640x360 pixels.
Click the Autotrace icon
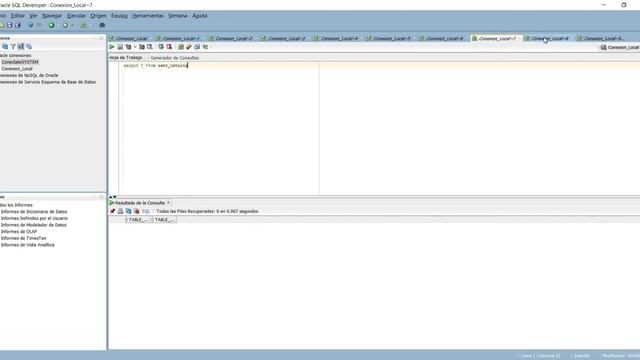pos(142,47)
